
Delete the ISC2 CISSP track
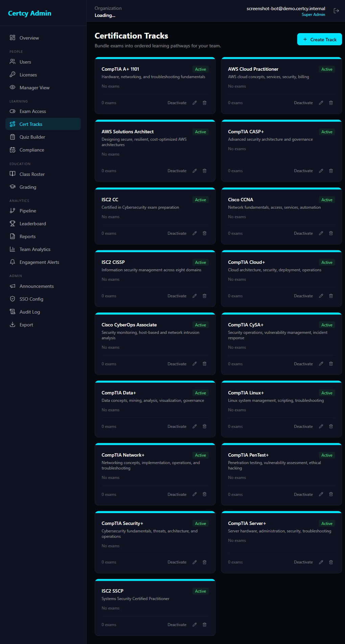[x=205, y=296]
